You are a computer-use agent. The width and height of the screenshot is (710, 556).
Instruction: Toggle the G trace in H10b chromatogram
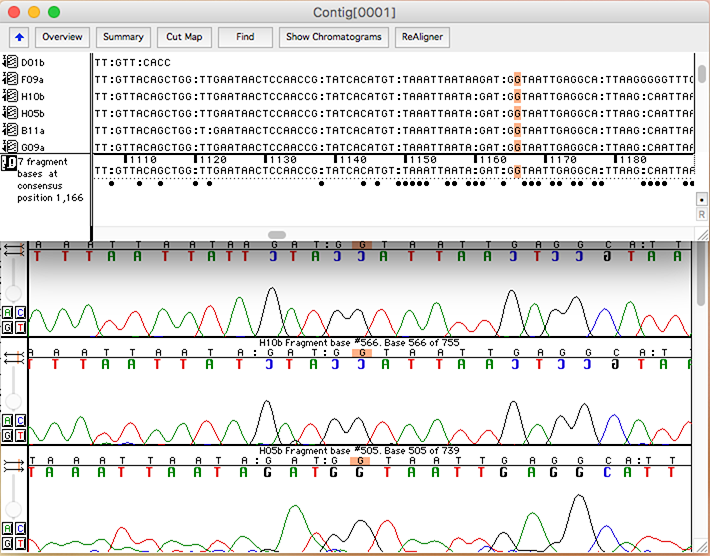coord(8,435)
